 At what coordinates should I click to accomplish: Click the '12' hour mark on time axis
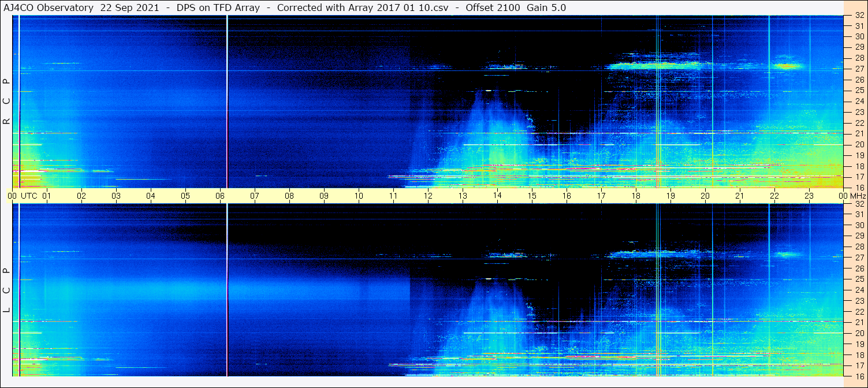point(428,196)
